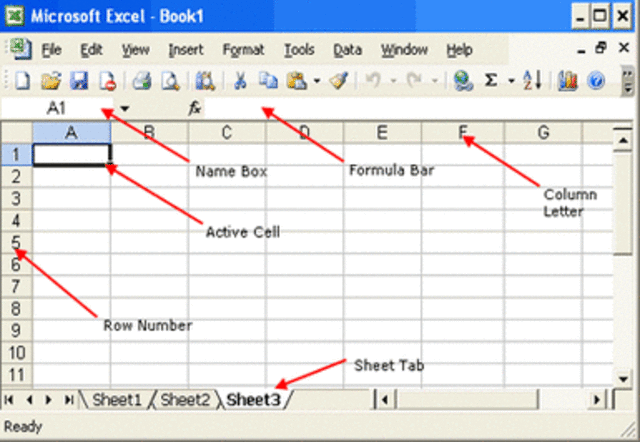Open the Paste options dropdown arrow

point(317,81)
